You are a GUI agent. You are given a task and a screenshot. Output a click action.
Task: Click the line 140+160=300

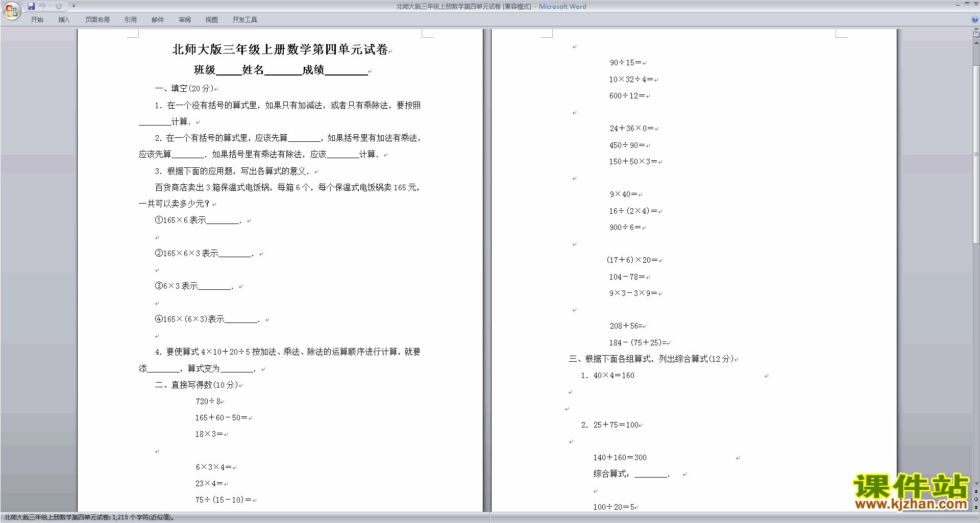[620, 458]
